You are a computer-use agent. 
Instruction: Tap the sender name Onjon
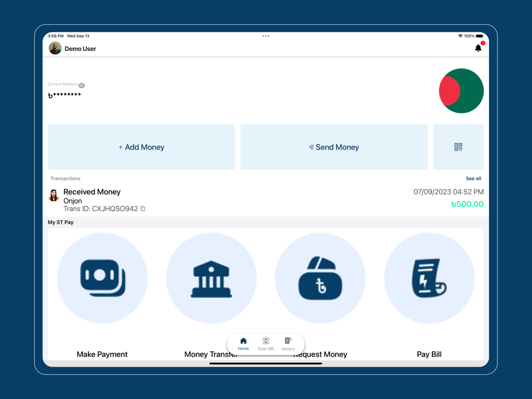click(72, 201)
